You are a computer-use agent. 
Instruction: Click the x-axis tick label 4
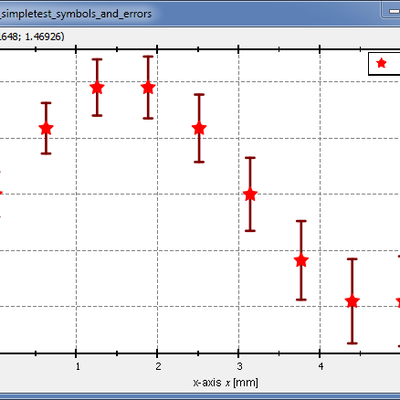pyautogui.click(x=320, y=367)
